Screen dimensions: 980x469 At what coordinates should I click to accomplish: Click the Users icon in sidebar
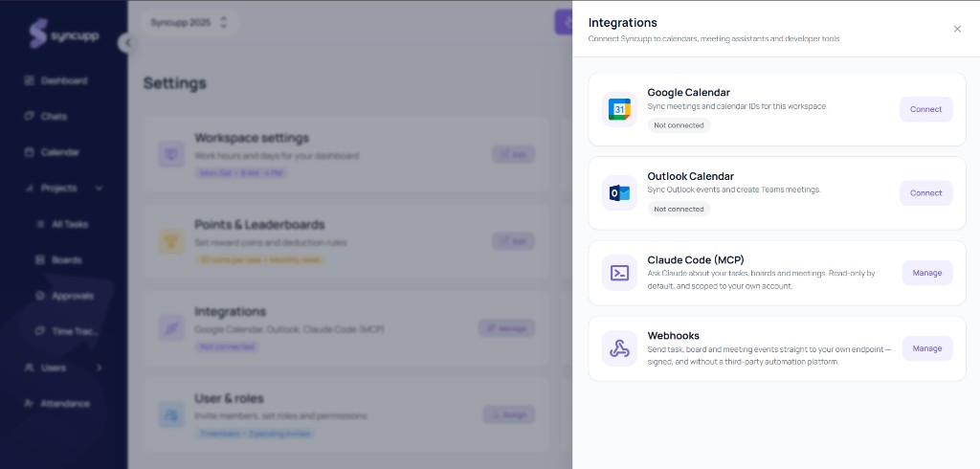click(29, 368)
